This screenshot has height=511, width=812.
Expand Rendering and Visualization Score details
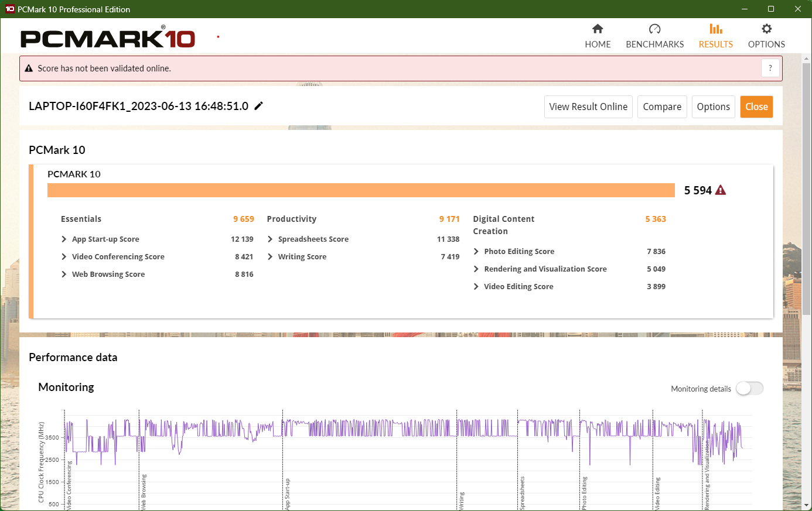tap(476, 269)
